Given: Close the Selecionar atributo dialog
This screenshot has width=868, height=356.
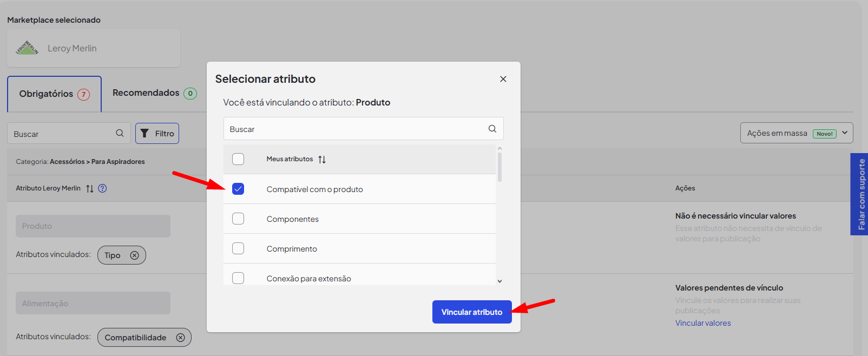Looking at the screenshot, I should pos(503,79).
